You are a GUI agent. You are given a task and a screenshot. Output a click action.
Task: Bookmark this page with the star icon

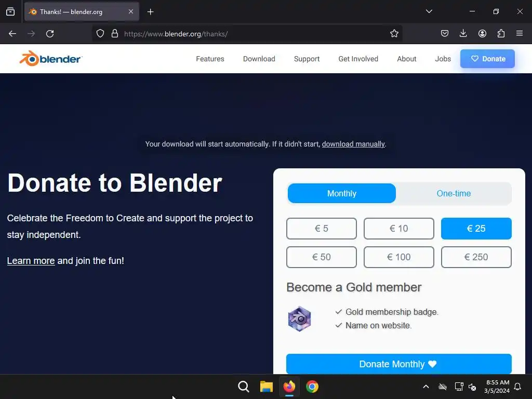pyautogui.click(x=394, y=34)
